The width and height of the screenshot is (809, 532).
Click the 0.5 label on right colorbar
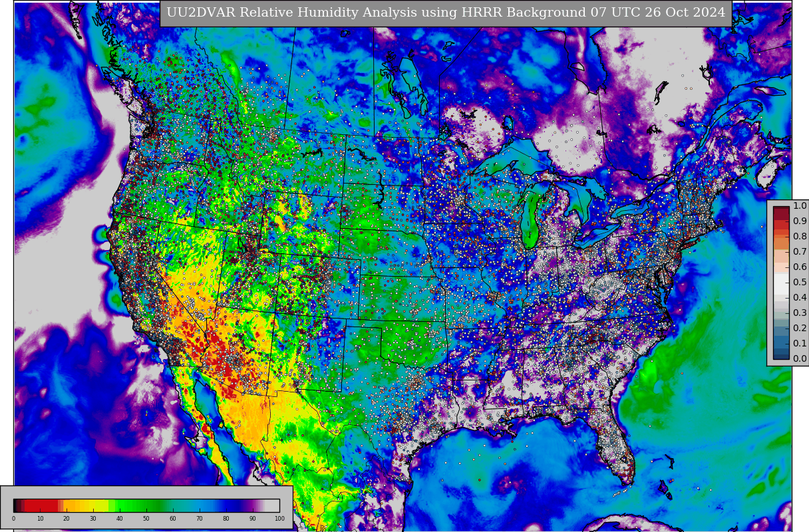800,282
